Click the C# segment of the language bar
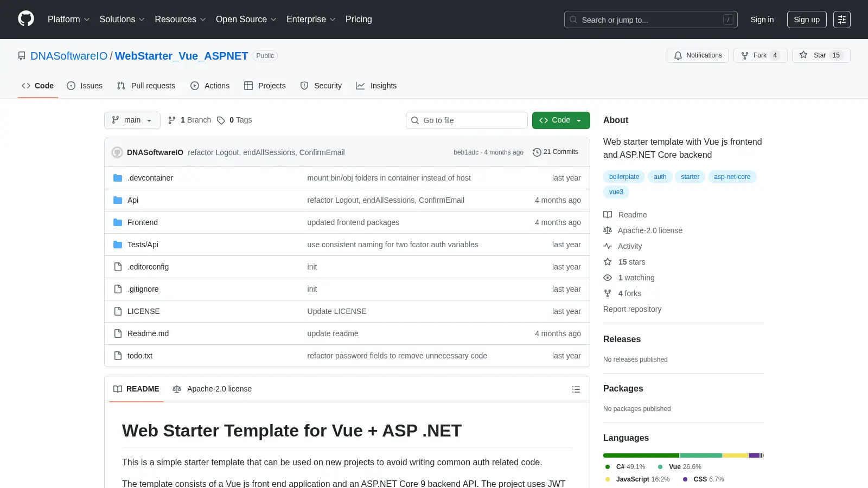Image resolution: width=868 pixels, height=488 pixels. coord(641,455)
